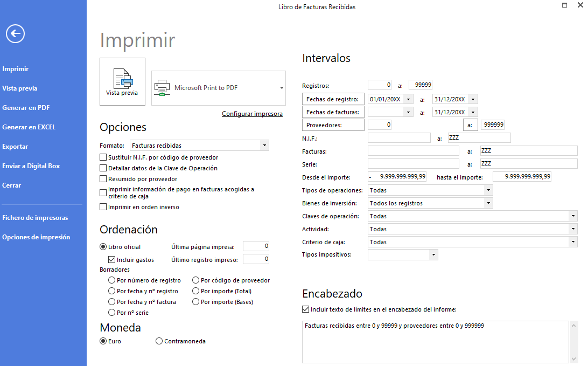The image size is (588, 366).
Task: Click the Última página impresa field
Action: coord(256,246)
